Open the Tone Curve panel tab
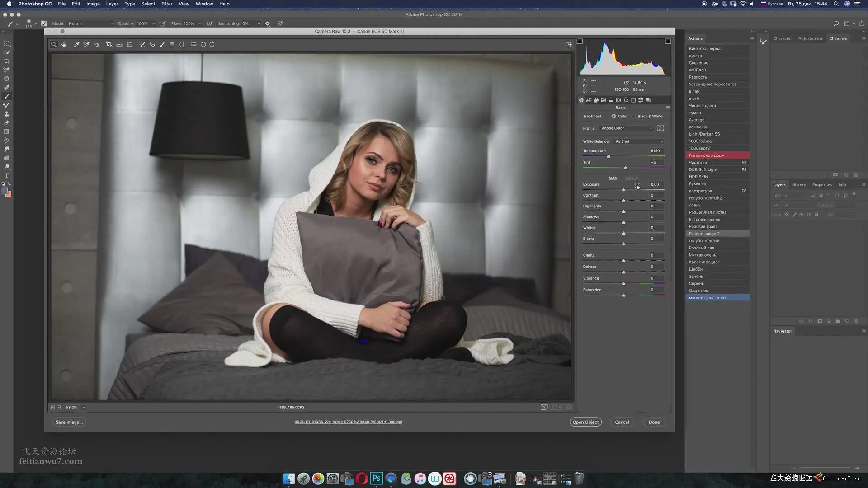868x488 pixels. click(589, 100)
